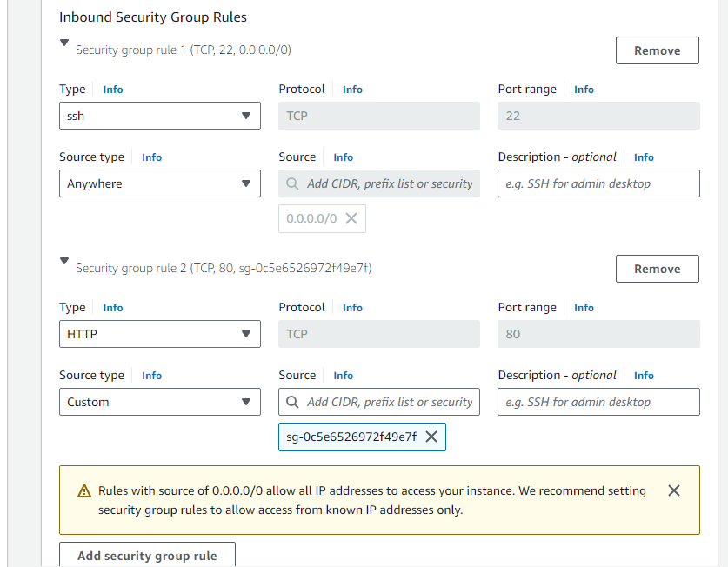Add security group rule
728x567 pixels.
pos(147,556)
